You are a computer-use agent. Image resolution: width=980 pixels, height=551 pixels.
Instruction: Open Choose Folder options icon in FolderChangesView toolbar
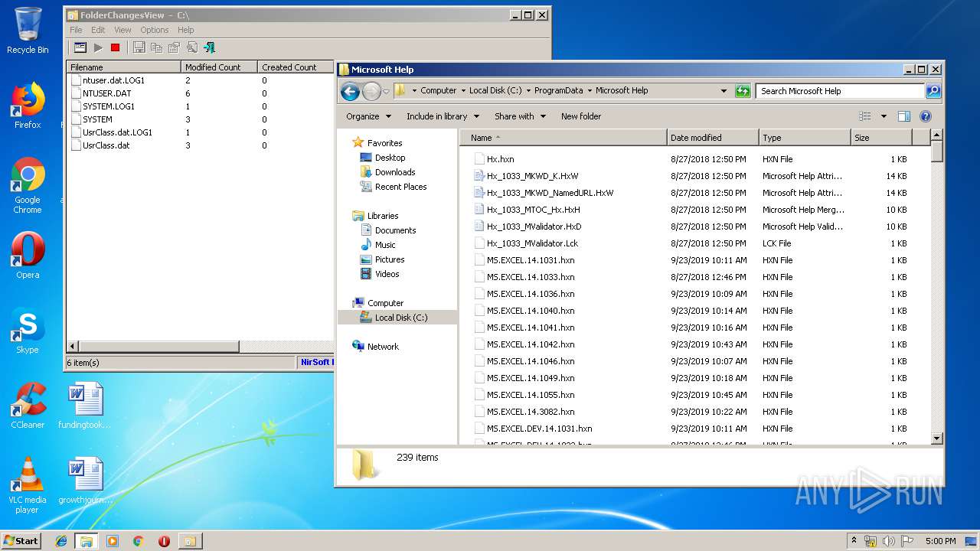[80, 47]
